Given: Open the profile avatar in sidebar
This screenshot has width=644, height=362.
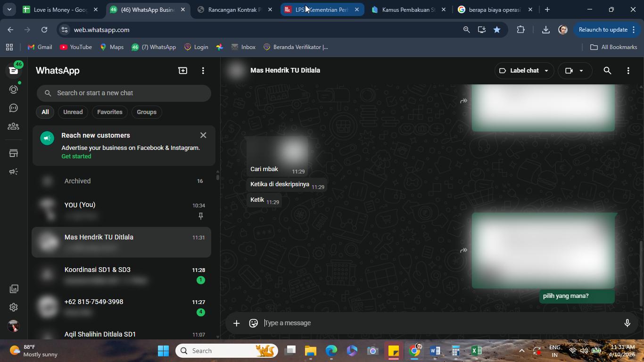Looking at the screenshot, I should coord(14,326).
